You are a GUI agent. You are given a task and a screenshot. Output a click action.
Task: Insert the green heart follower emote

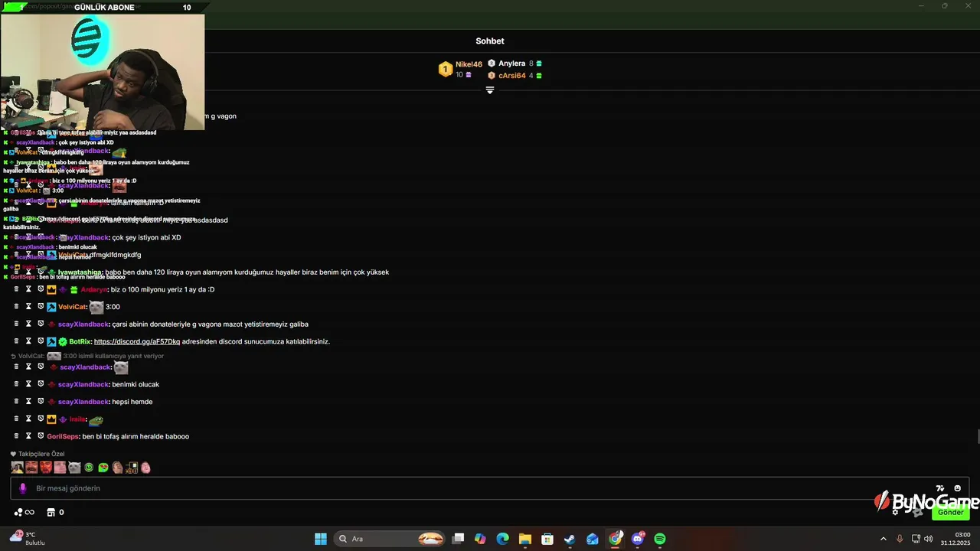click(x=103, y=467)
